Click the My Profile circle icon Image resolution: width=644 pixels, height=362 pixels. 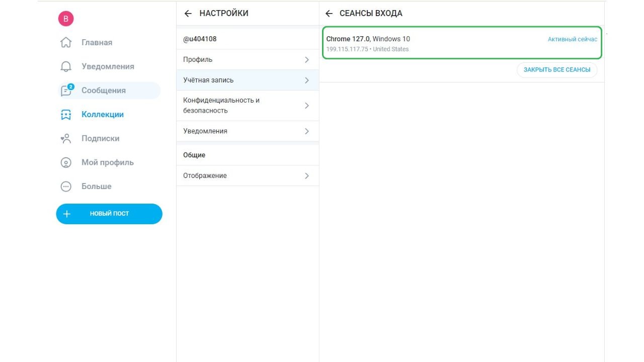pyautogui.click(x=66, y=162)
